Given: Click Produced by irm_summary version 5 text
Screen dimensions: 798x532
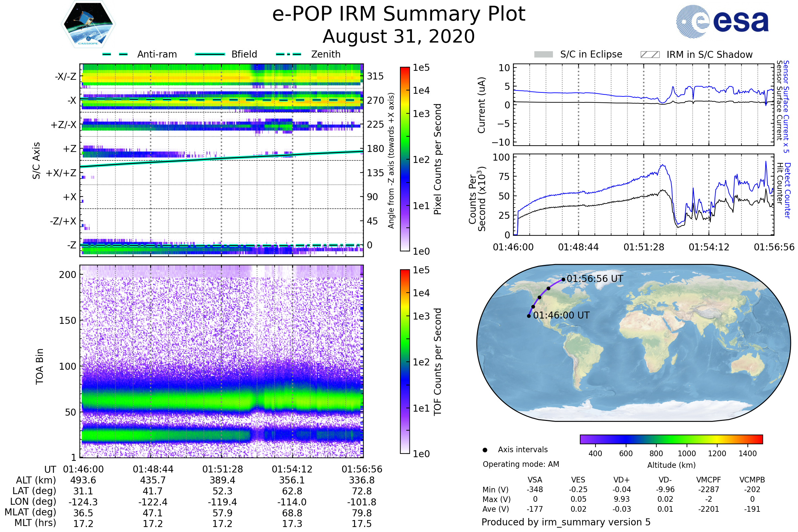Looking at the screenshot, I should click(x=566, y=522).
